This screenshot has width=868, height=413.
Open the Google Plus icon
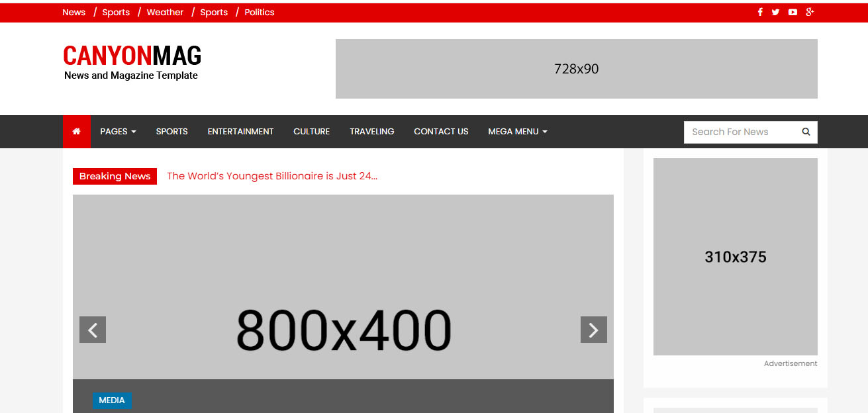810,12
